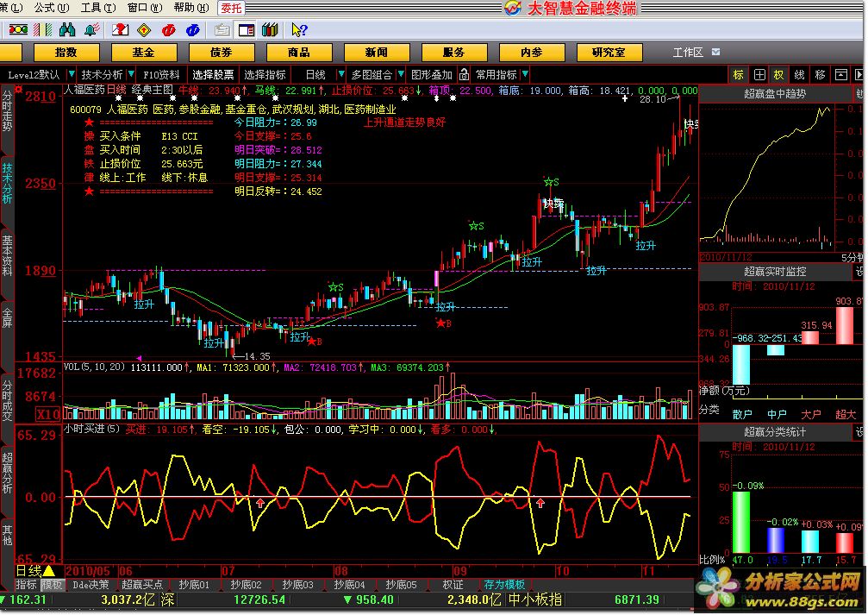Toggle the side panel layout icon
Viewport: 868px width, 615px height.
247,30
